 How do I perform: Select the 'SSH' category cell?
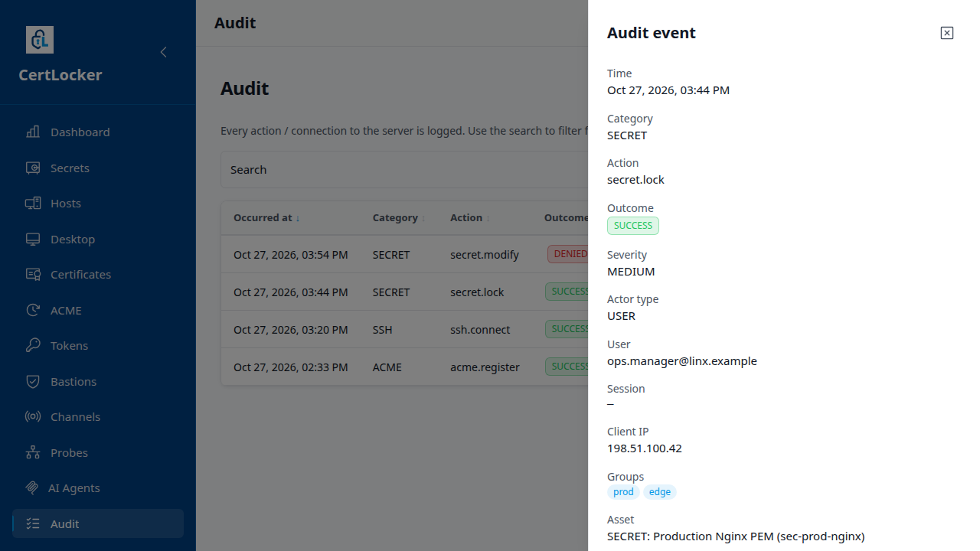[382, 330]
